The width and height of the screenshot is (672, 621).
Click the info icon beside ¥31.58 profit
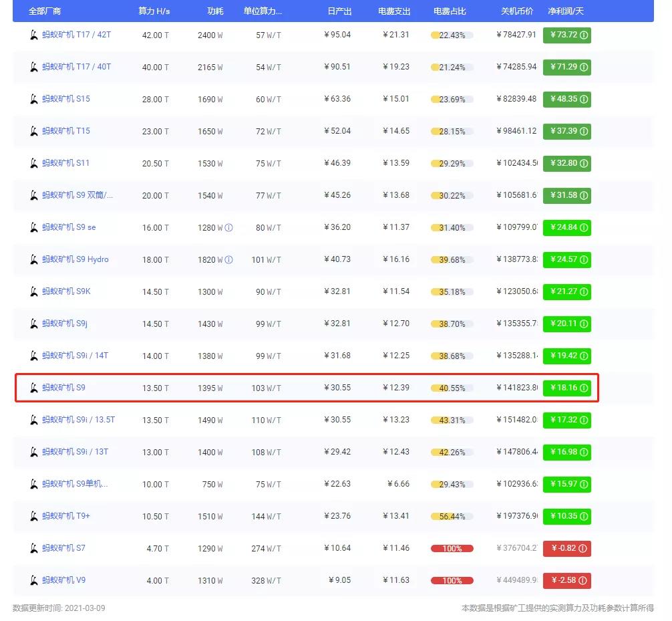pyautogui.click(x=584, y=196)
